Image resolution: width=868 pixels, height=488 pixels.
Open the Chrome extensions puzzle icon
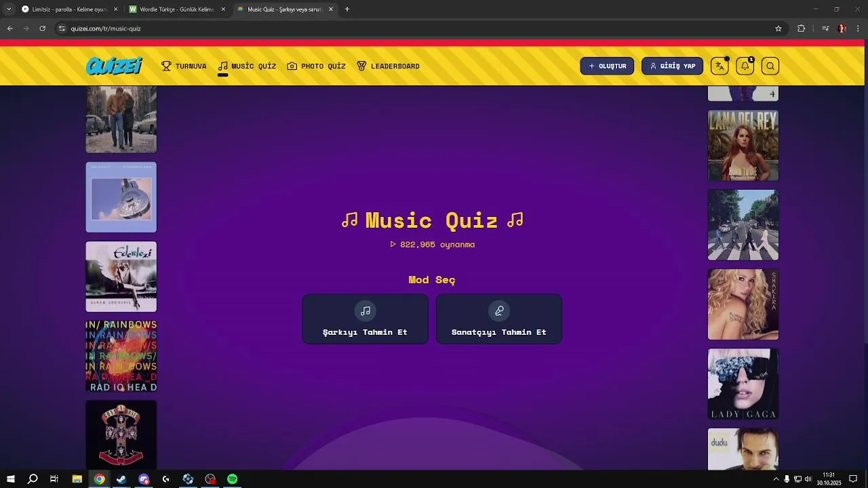801,28
